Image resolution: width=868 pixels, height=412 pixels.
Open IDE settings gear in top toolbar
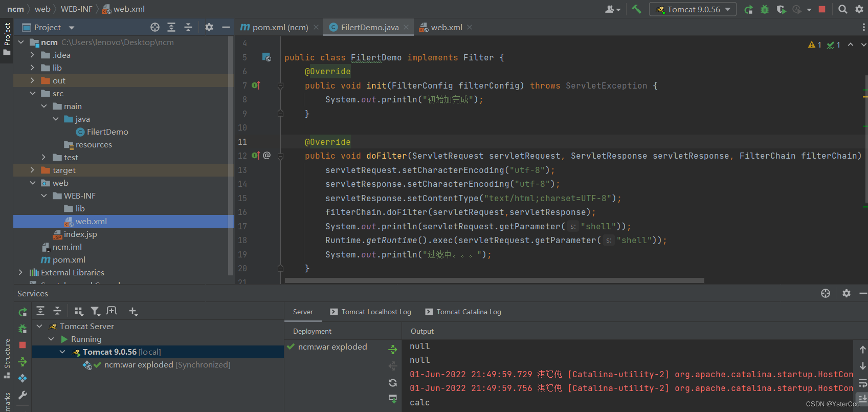[x=859, y=9]
